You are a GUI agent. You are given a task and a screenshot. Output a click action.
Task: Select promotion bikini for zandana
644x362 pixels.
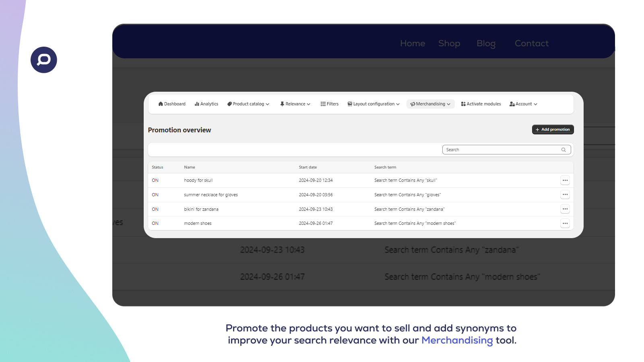tap(201, 209)
